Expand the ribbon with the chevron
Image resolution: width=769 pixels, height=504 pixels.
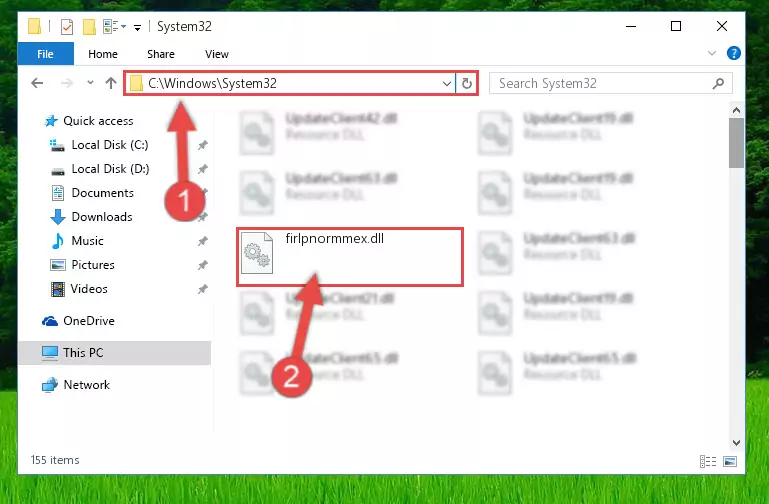[712, 53]
